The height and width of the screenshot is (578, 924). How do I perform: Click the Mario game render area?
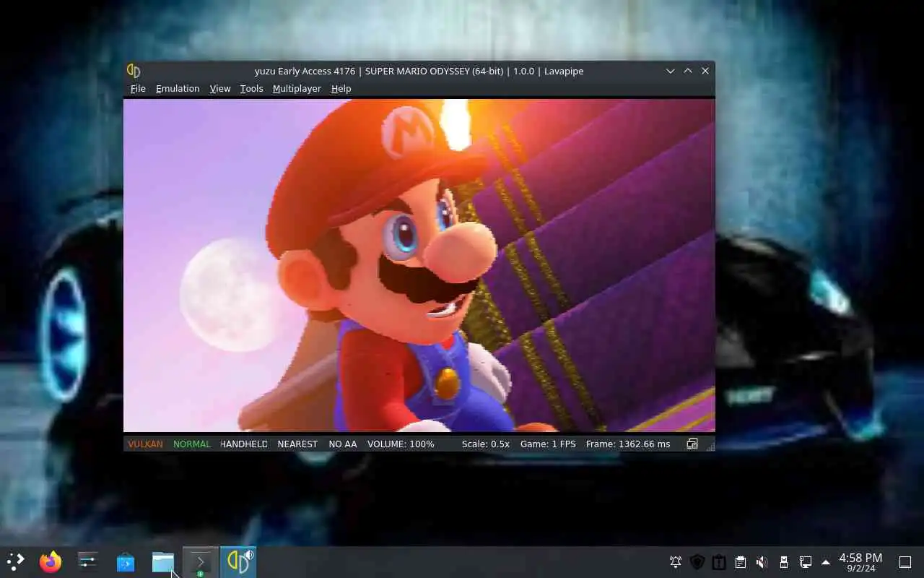click(x=419, y=265)
